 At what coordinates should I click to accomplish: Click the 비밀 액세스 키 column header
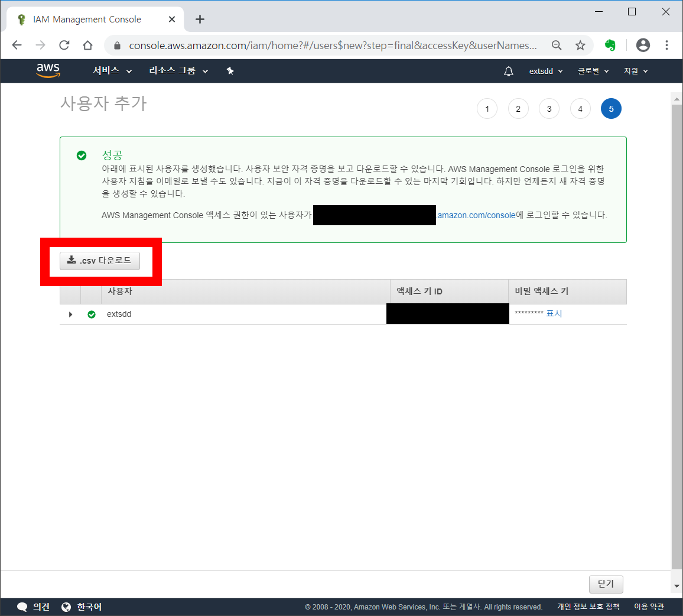tap(568, 291)
